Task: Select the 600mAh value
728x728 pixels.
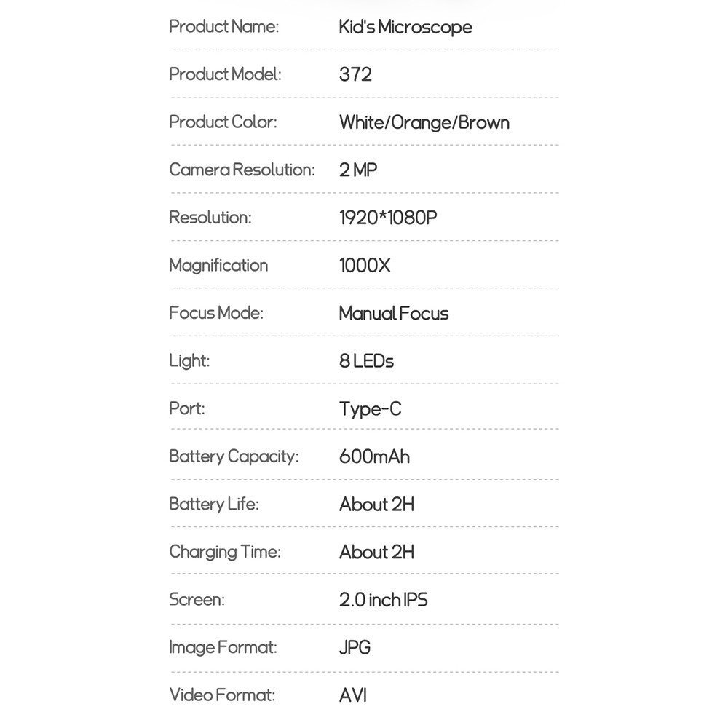Action: (x=374, y=456)
